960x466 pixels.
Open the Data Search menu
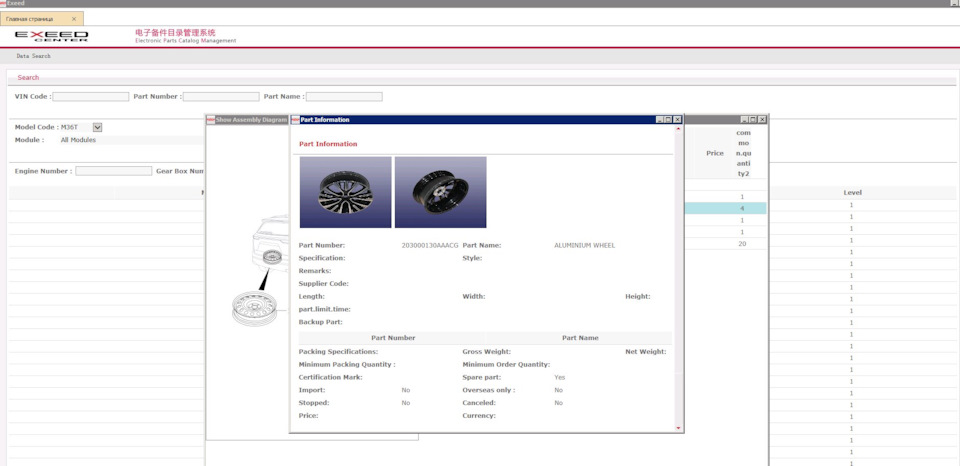click(33, 56)
